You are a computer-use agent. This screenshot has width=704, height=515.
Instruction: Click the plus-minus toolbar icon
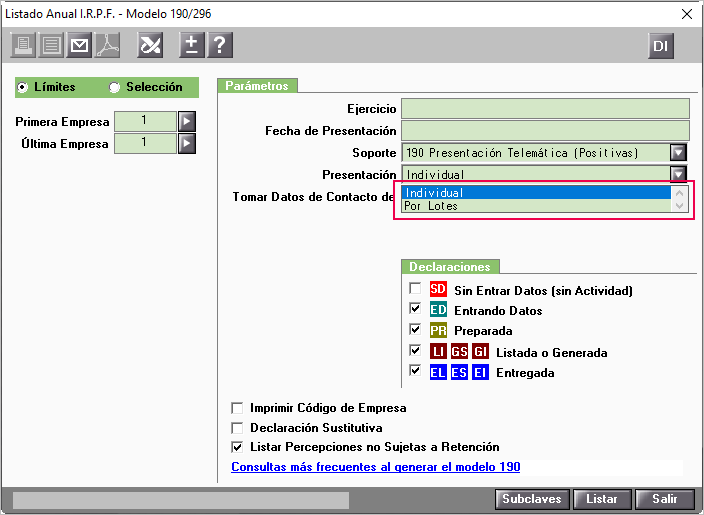point(192,45)
